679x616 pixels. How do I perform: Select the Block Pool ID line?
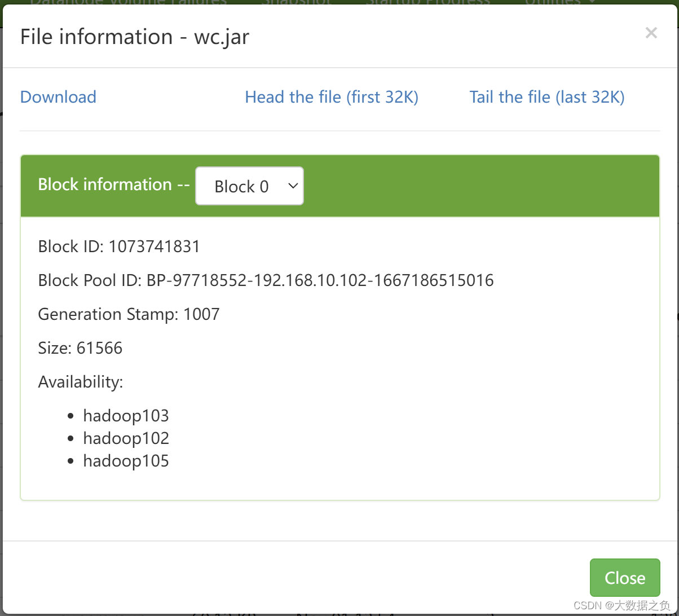point(266,280)
